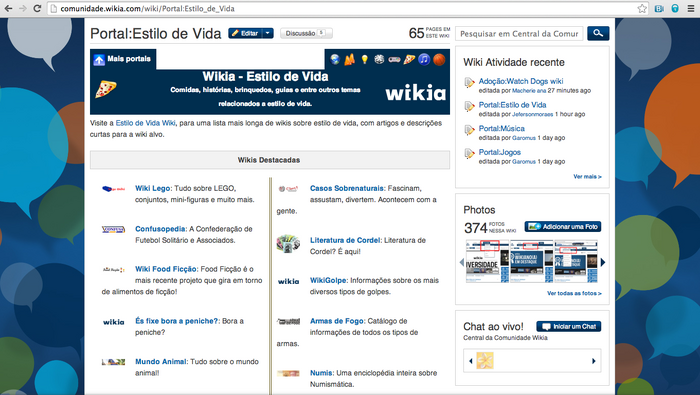Viewport: 700px width, 395px height.
Task: Open the Armas de Fogo link
Action: (x=337, y=321)
